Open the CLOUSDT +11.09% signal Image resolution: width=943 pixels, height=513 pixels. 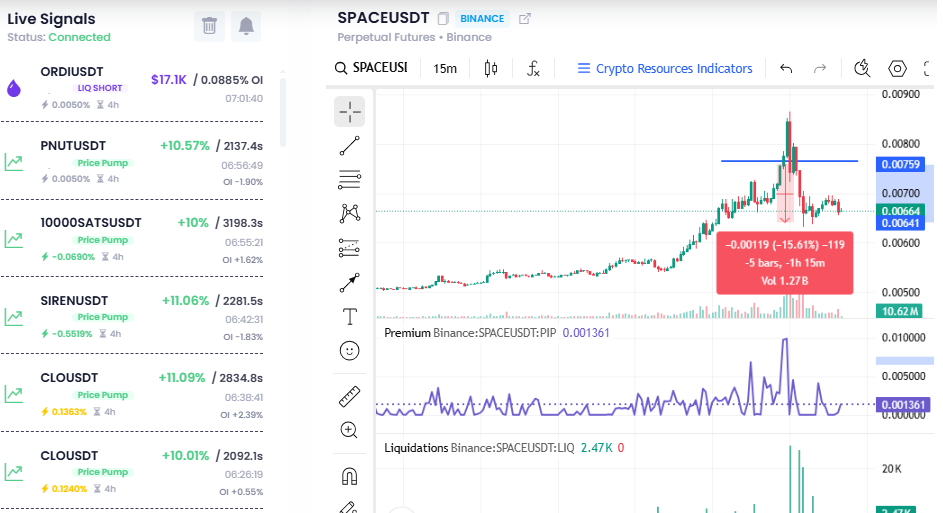click(133, 395)
